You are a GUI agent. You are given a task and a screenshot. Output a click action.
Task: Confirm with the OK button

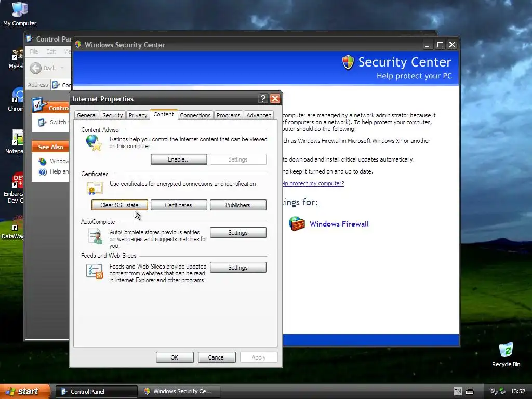pyautogui.click(x=175, y=357)
